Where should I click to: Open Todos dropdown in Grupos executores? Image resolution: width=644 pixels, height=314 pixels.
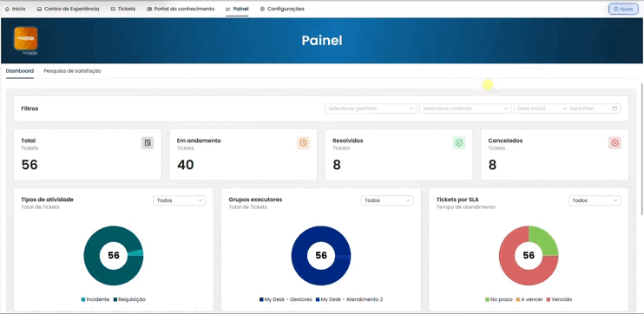[x=387, y=200]
